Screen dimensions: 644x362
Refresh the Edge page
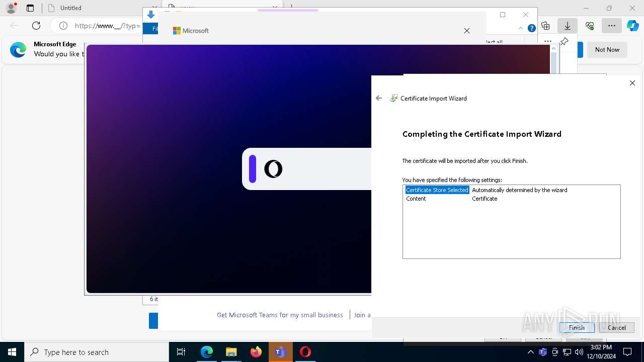[x=36, y=26]
